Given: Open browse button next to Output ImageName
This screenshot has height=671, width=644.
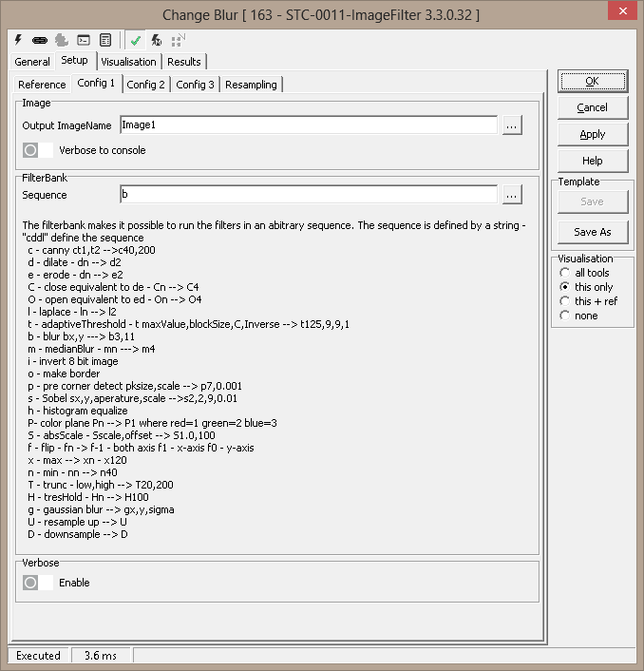Looking at the screenshot, I should click(512, 125).
